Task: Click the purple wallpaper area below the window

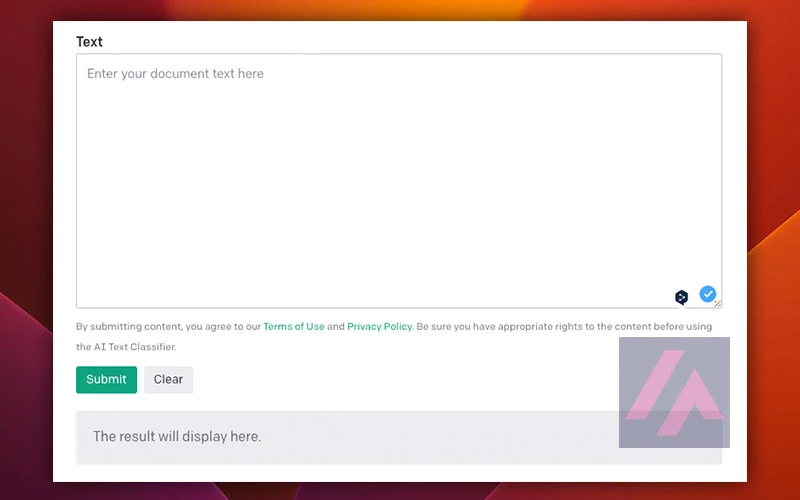Action: [x=398, y=491]
